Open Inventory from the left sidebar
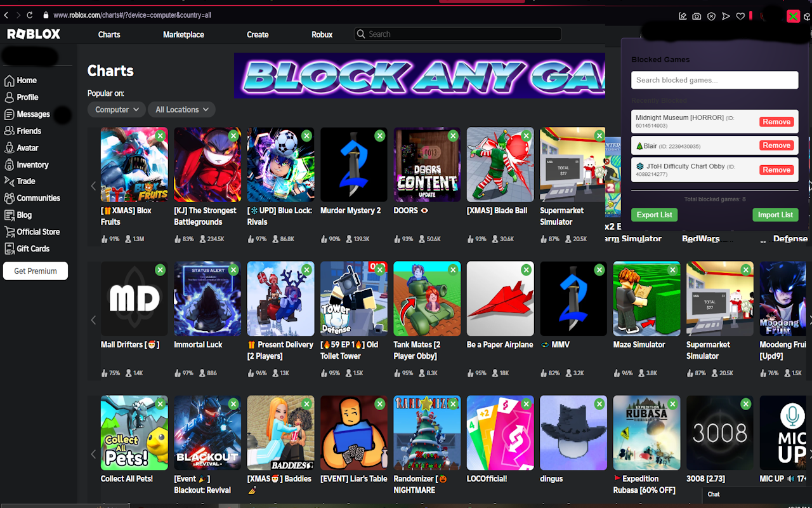 [9, 164]
